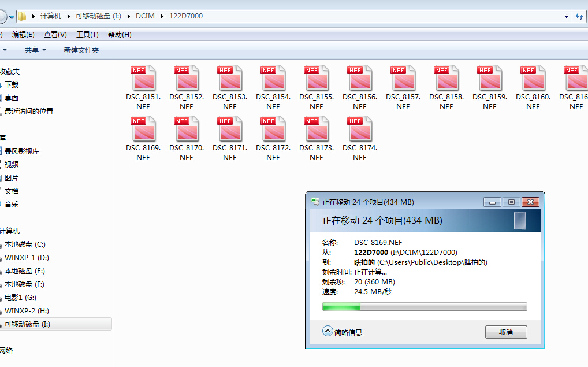Open the 工具(T) menu
This screenshot has height=367, width=588.
(x=87, y=35)
